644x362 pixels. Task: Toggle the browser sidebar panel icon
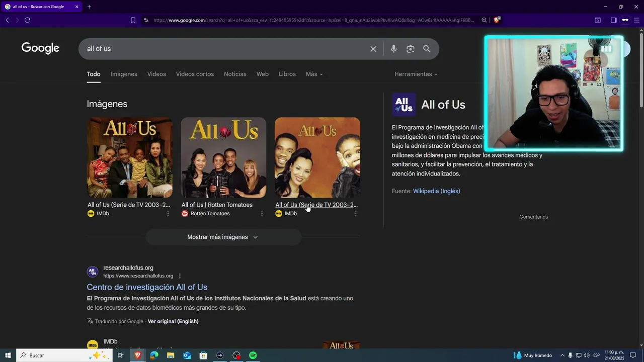tap(613, 20)
